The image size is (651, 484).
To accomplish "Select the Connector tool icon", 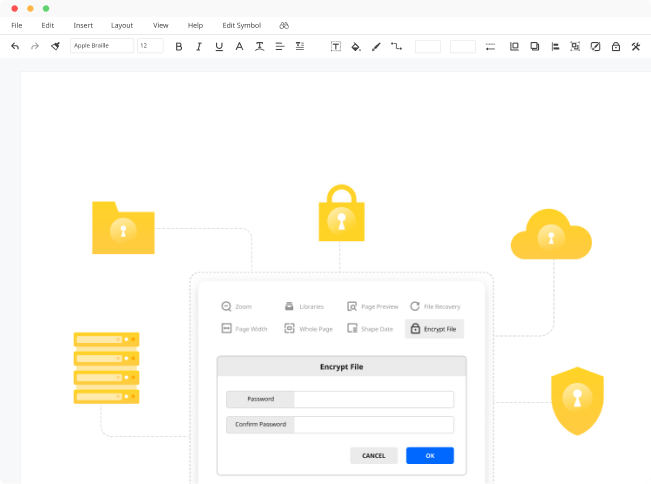I will point(396,46).
